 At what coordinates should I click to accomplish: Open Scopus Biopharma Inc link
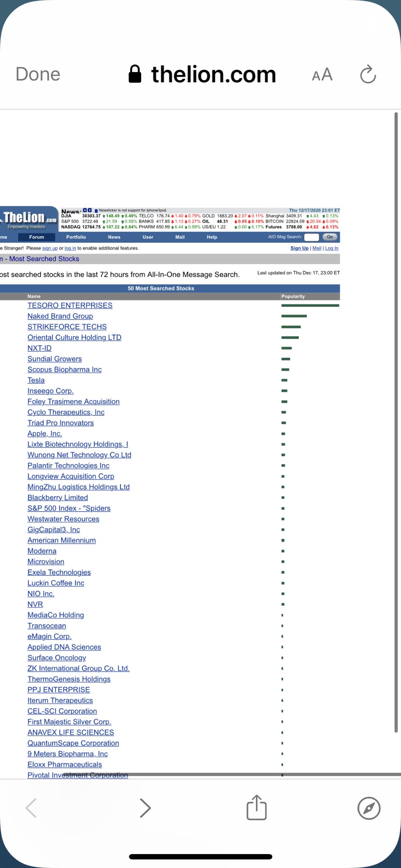(64, 369)
